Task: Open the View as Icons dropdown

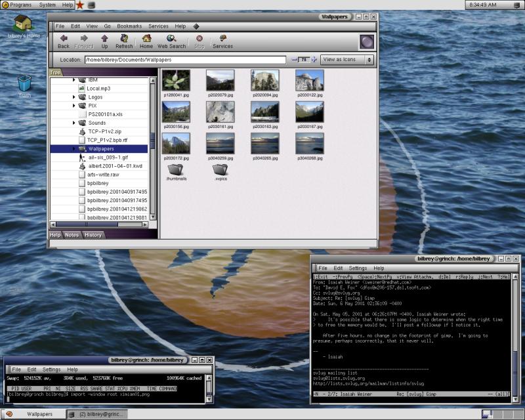Action: 347,60
